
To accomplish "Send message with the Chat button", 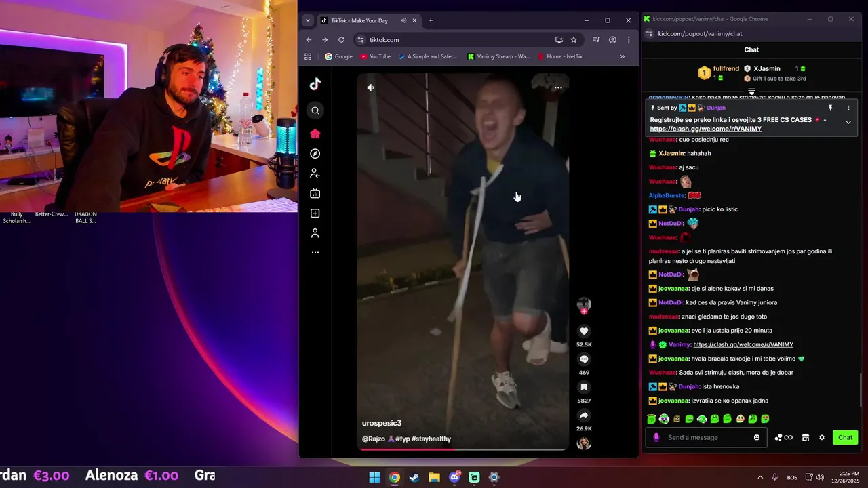I will click(x=845, y=437).
